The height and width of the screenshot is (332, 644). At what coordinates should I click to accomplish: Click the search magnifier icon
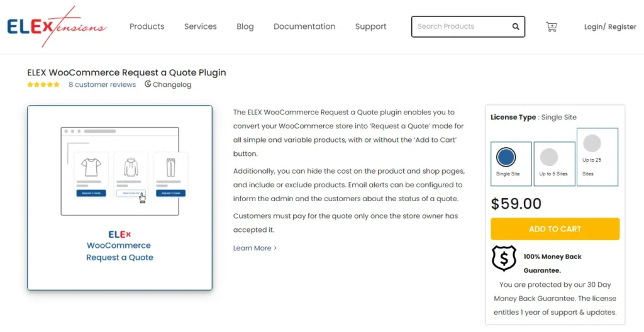click(516, 26)
